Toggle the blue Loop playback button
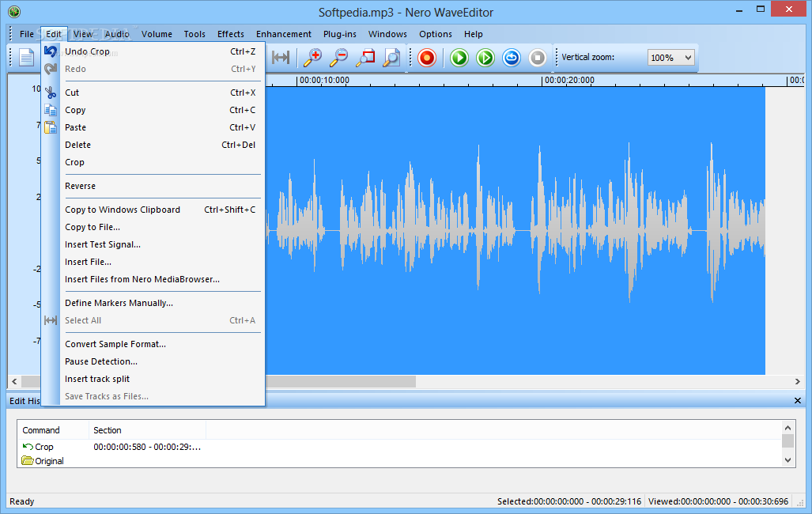The width and height of the screenshot is (812, 514). 512,58
